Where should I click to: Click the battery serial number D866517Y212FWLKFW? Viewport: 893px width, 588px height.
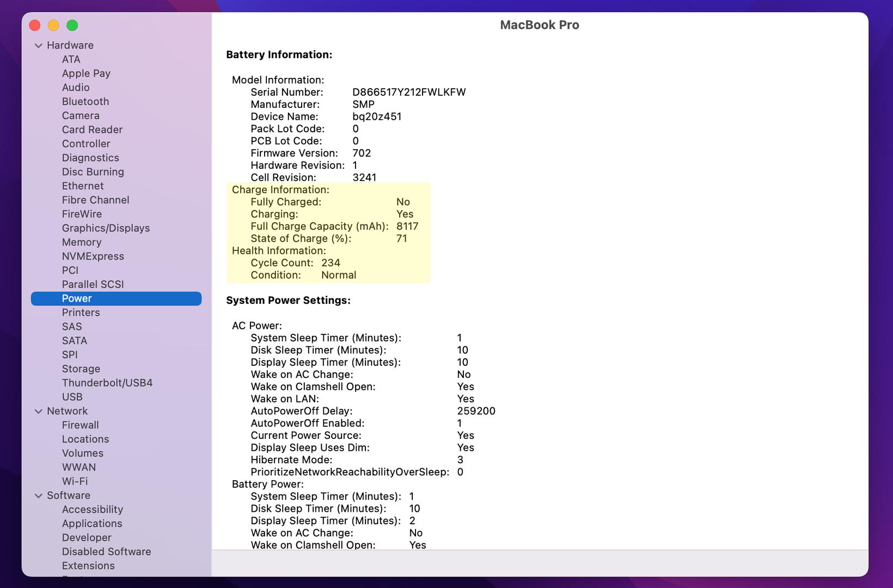[x=409, y=93]
